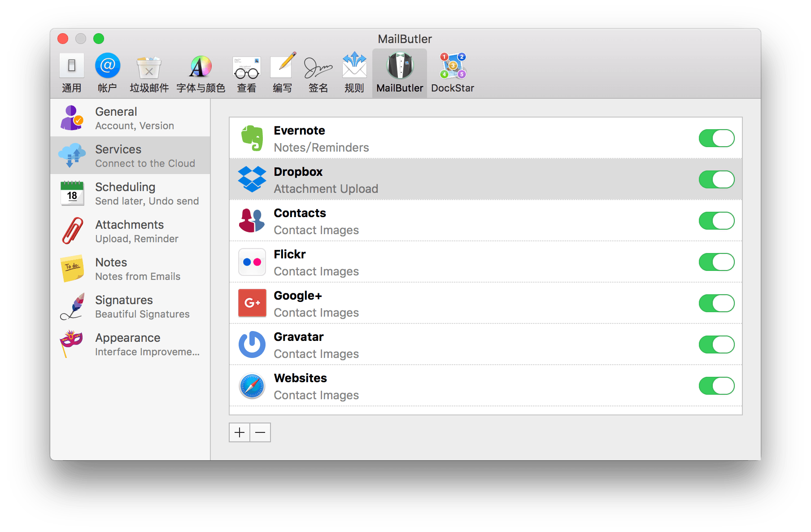Open the DockStar toolbar icon
Viewport: 811px width, 532px height.
(453, 65)
